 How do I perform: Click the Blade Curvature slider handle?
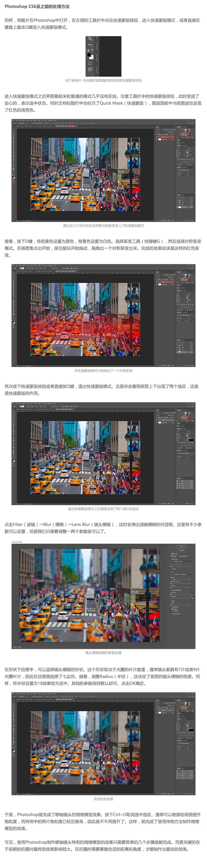click(171, 584)
